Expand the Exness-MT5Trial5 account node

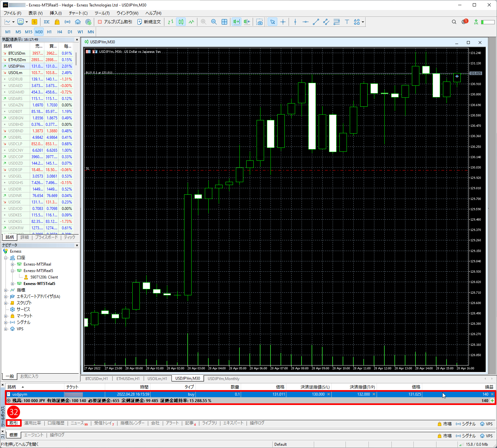13,284
